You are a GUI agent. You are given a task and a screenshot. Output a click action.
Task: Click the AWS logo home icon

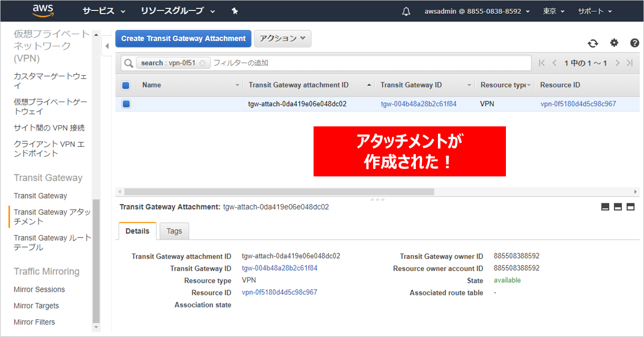(x=43, y=11)
